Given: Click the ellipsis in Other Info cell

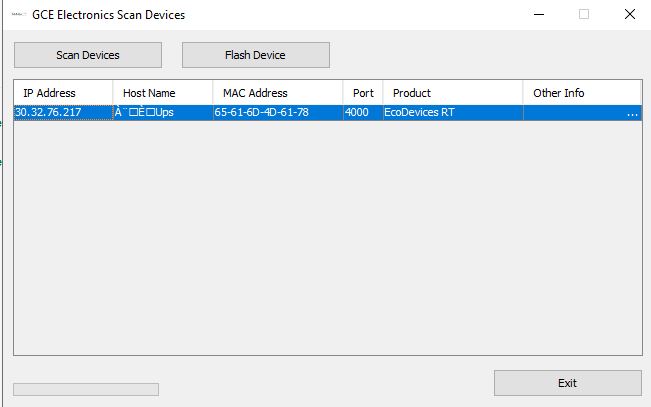Looking at the screenshot, I should click(631, 114).
